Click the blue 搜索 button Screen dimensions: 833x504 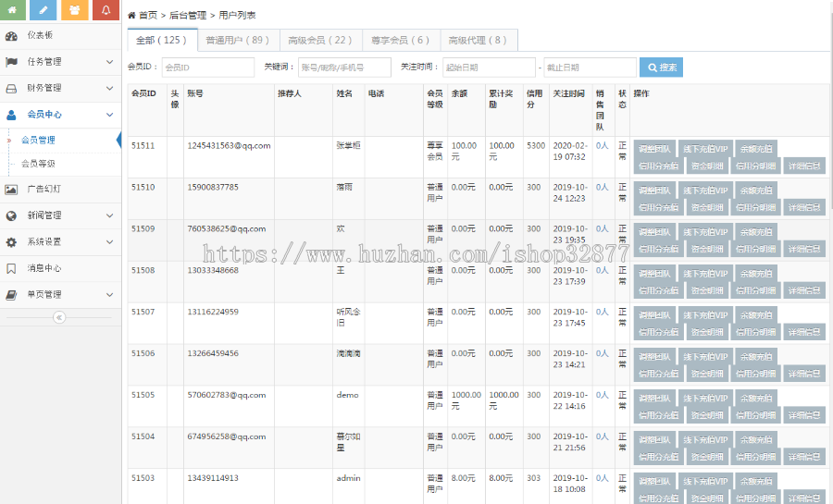[x=662, y=68]
